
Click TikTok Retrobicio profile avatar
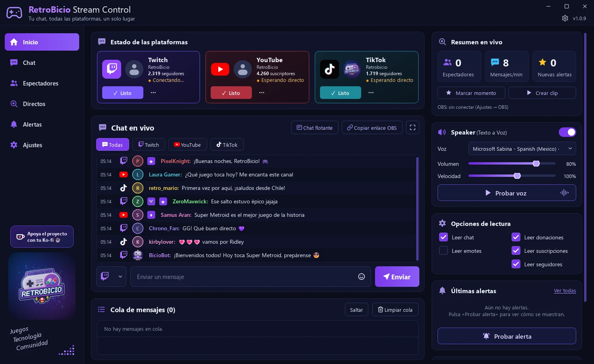(352, 69)
